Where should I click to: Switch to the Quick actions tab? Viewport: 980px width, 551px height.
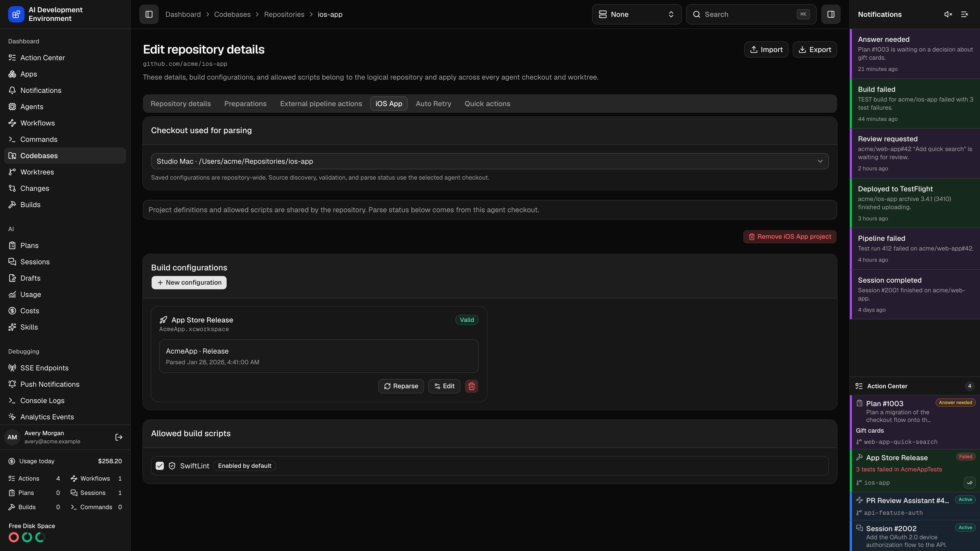pyautogui.click(x=487, y=104)
